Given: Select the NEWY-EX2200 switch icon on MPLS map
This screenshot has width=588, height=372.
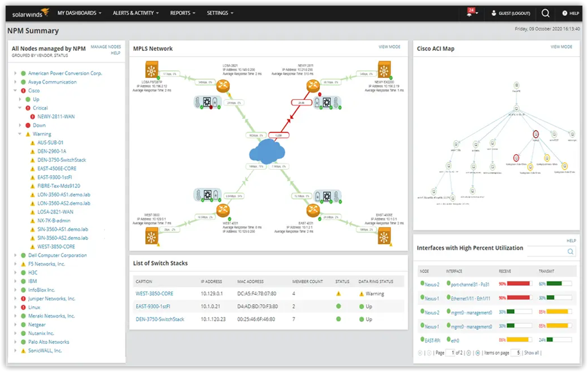Looking at the screenshot, I should point(385,70).
